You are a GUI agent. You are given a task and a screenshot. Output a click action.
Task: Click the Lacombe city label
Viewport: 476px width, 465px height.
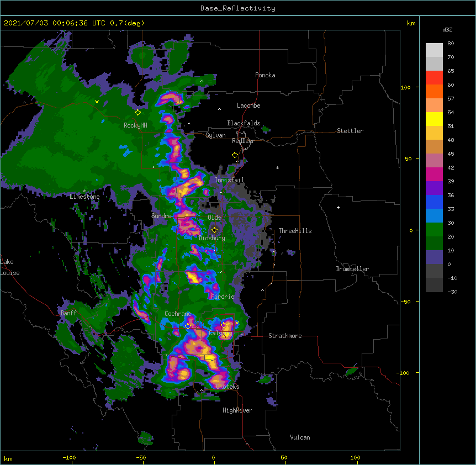click(x=248, y=105)
